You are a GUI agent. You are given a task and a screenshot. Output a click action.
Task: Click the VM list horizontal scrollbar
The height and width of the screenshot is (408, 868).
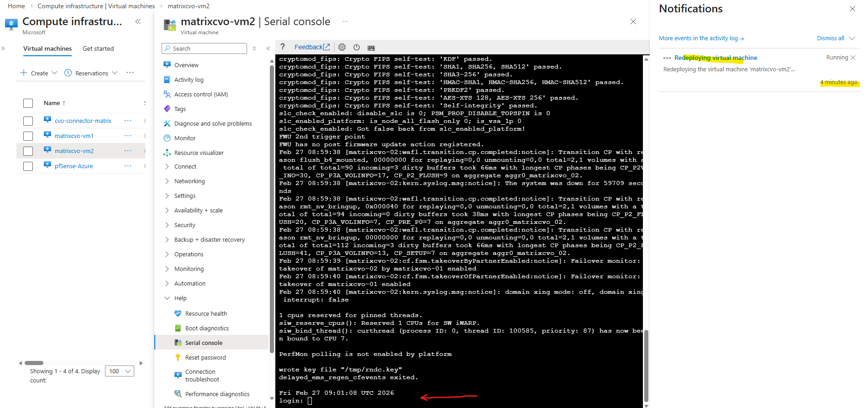34,363
